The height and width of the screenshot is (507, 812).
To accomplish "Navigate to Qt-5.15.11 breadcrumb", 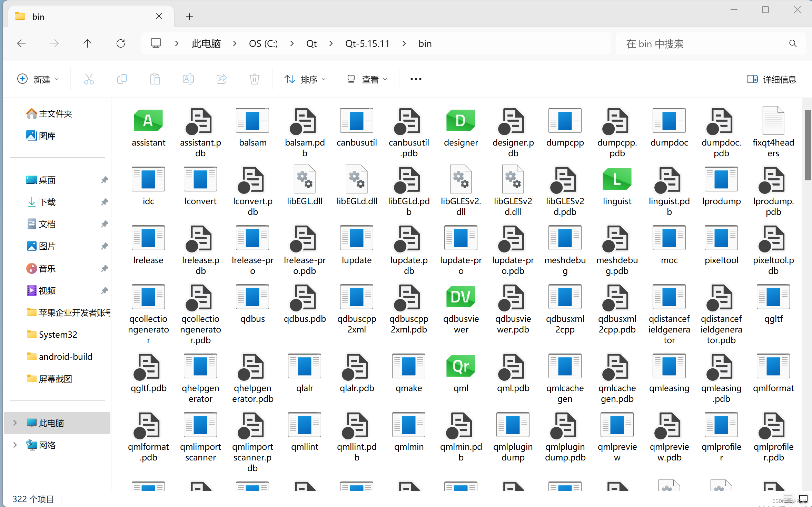I will click(367, 43).
